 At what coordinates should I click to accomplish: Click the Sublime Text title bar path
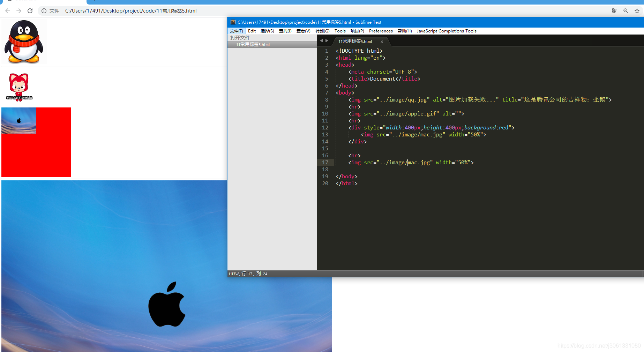pos(309,22)
